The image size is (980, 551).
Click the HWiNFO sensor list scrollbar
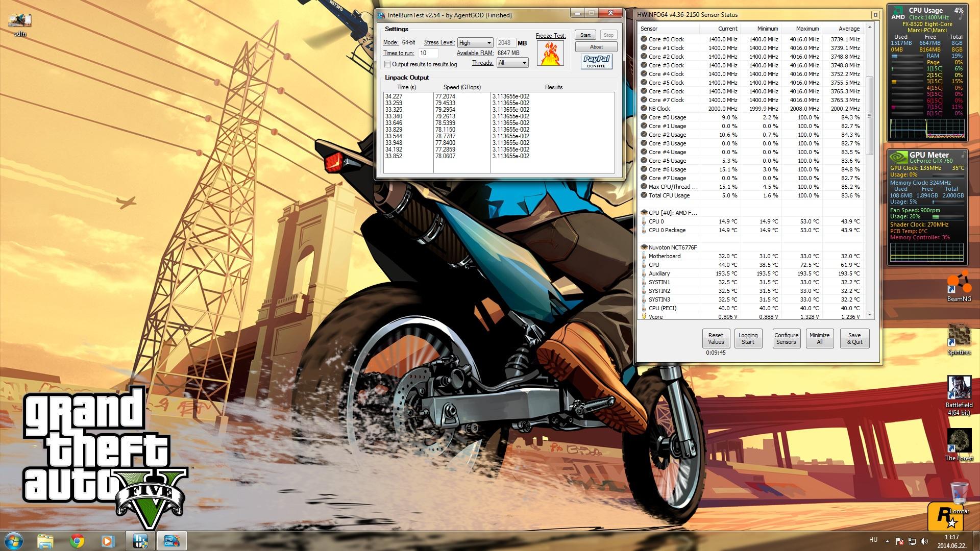(870, 115)
